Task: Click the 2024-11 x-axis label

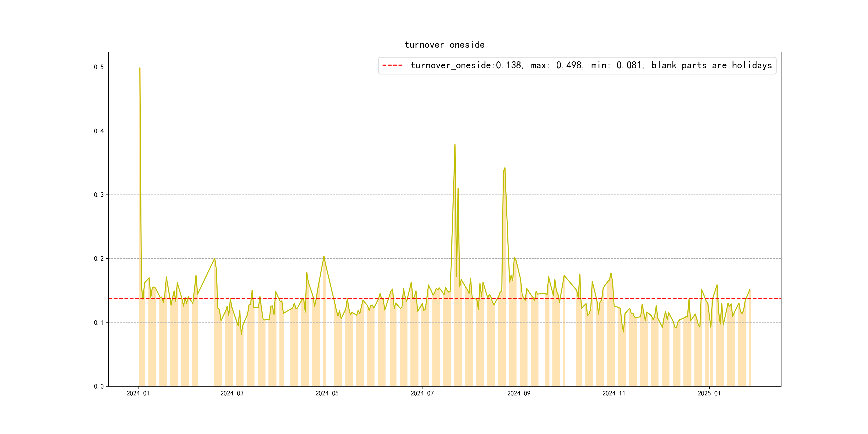Action: coord(613,393)
